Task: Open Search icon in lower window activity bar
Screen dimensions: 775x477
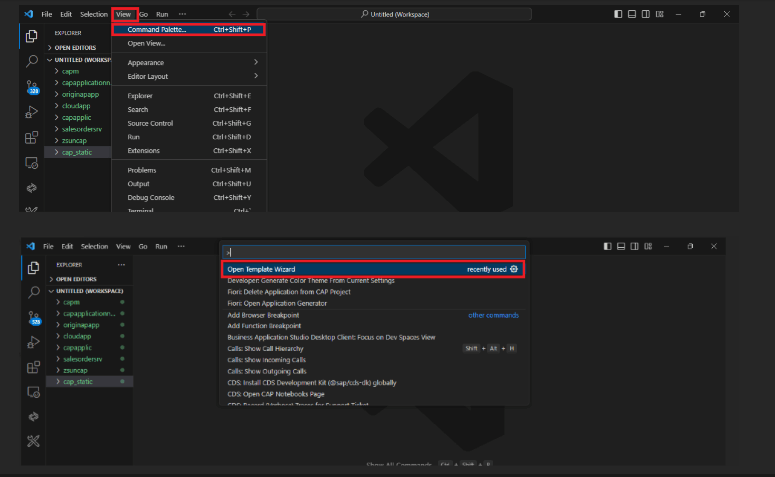Action: coord(34,292)
